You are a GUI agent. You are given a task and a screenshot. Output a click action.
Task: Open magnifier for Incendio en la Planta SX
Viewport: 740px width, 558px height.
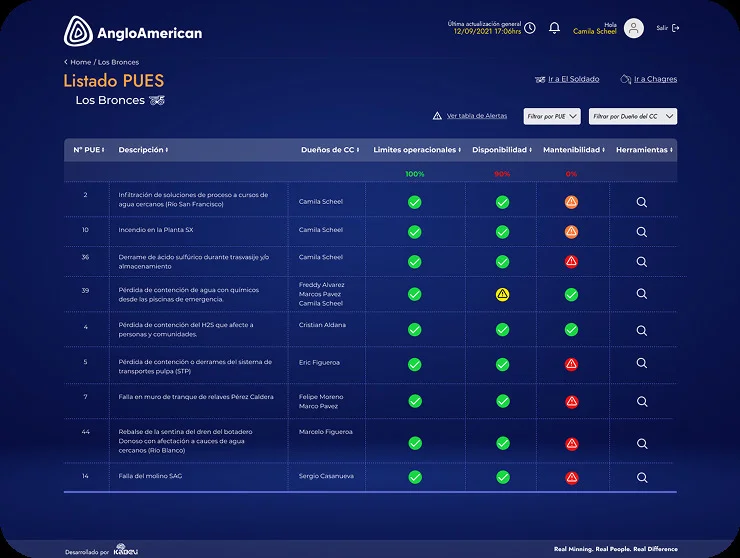coord(641,232)
